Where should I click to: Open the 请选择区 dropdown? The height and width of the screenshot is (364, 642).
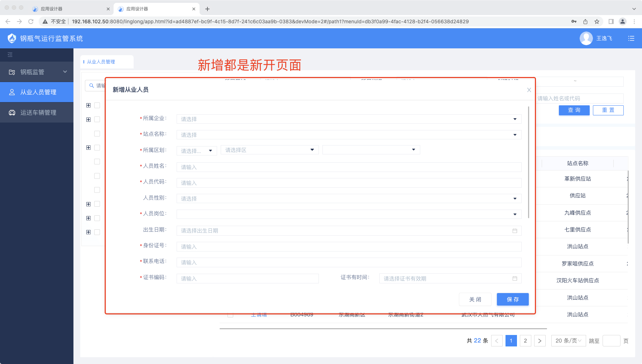coord(270,150)
